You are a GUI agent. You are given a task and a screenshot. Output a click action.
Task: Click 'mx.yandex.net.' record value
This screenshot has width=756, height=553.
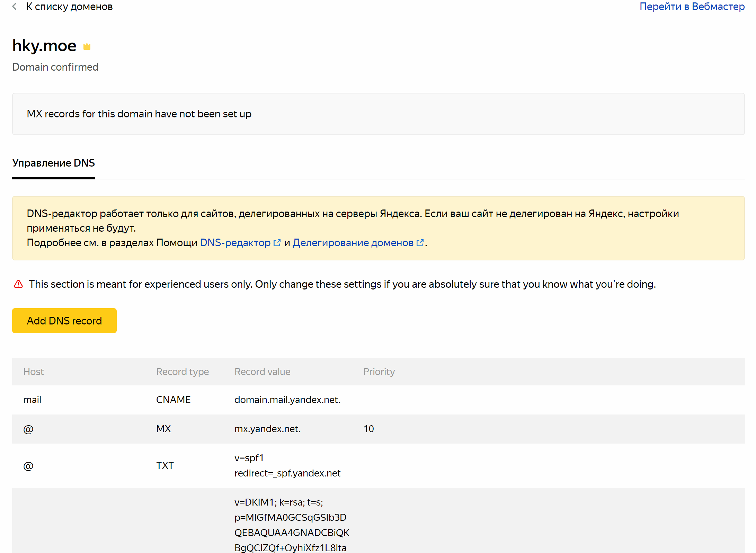click(x=268, y=429)
